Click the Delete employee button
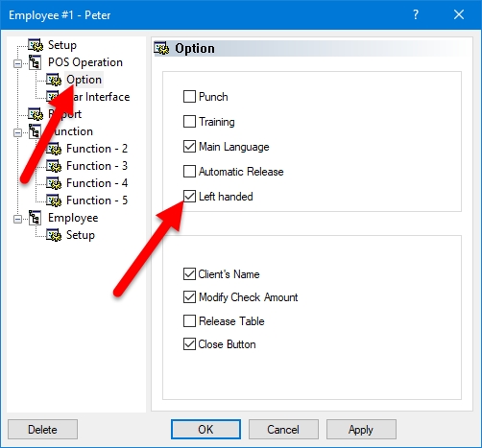The width and height of the screenshot is (482, 448). point(42,430)
